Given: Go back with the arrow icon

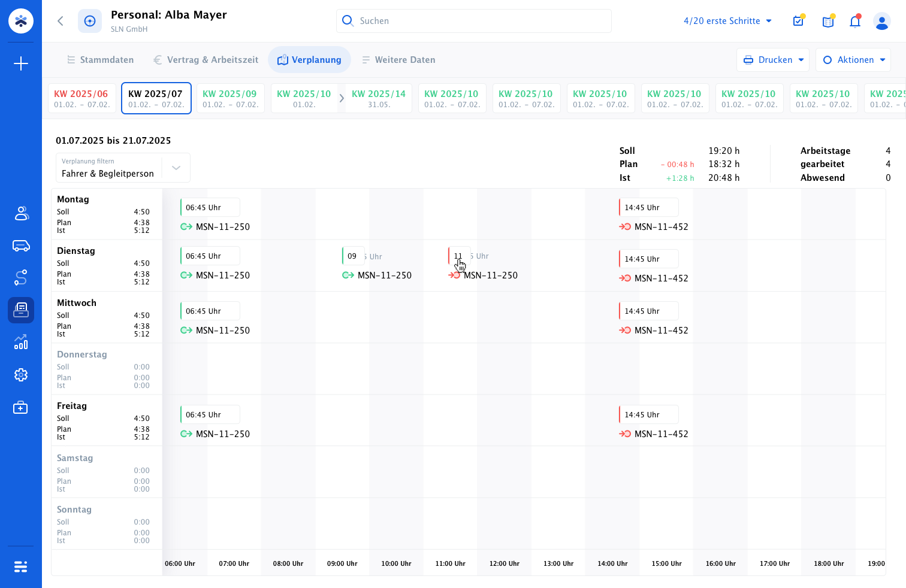Looking at the screenshot, I should 61,21.
